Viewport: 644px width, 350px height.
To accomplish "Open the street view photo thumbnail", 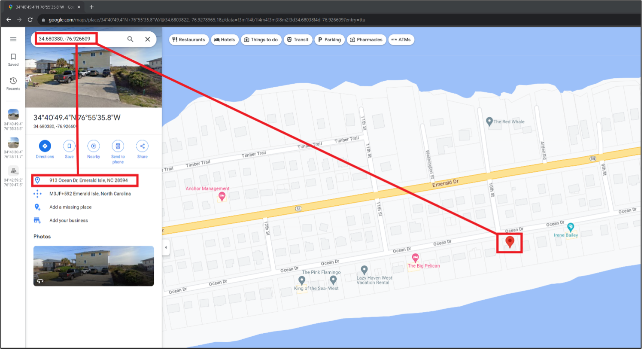I will pos(94,266).
